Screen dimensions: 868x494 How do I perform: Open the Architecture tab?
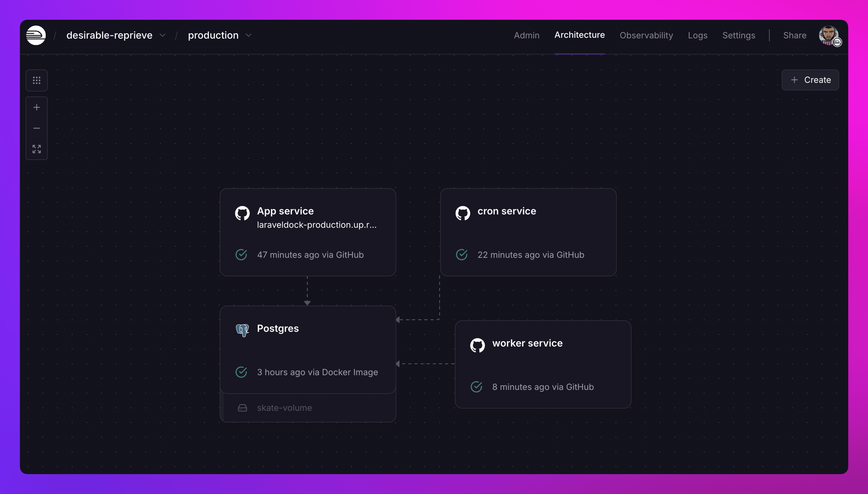[x=580, y=35]
